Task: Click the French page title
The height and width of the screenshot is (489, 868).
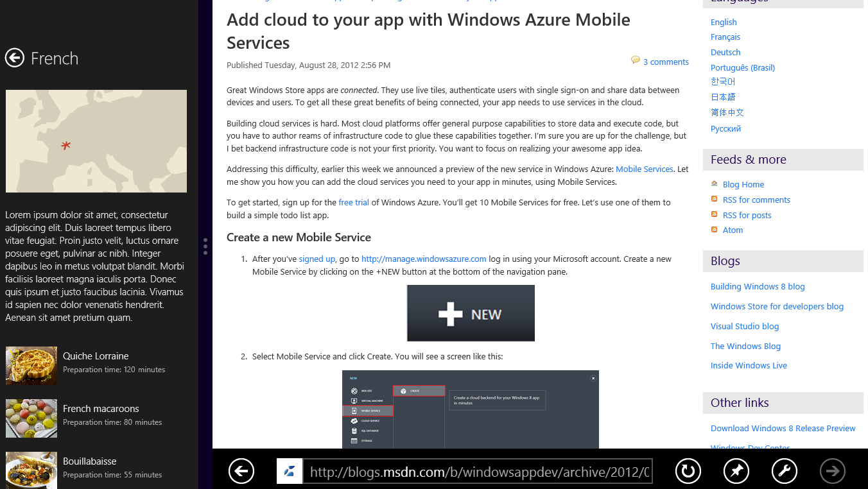Action: coord(55,58)
